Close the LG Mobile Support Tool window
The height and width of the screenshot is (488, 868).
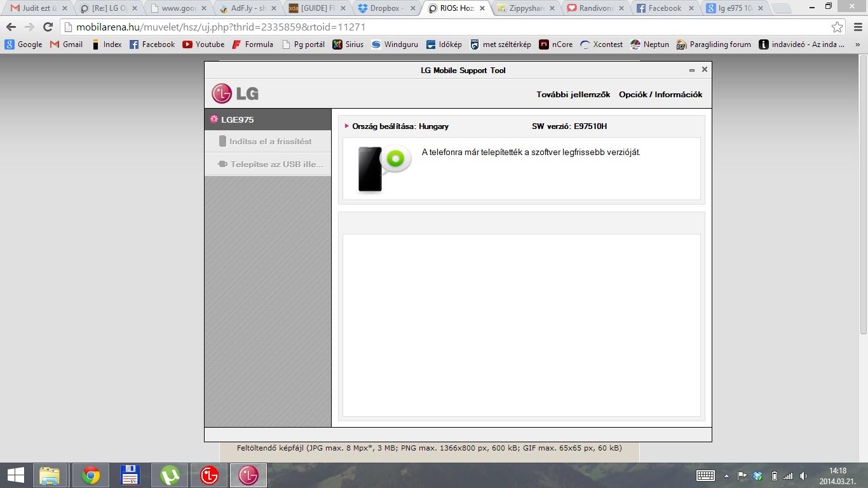point(704,69)
